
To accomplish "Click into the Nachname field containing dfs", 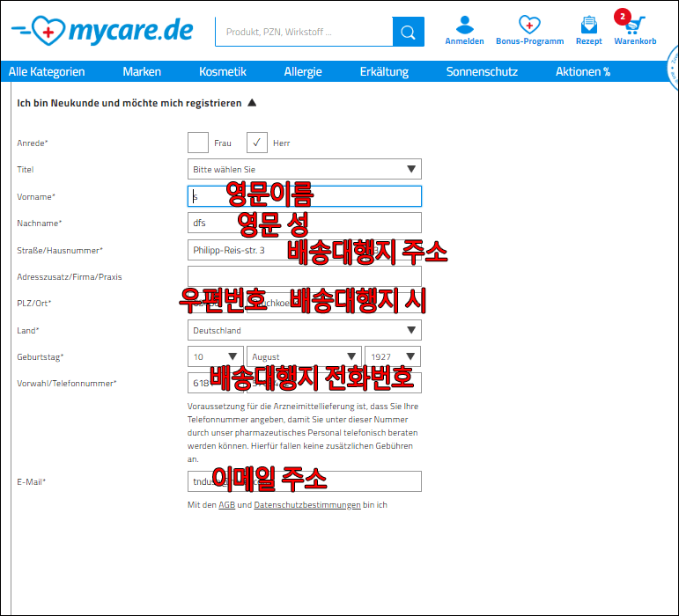I will click(x=305, y=223).
